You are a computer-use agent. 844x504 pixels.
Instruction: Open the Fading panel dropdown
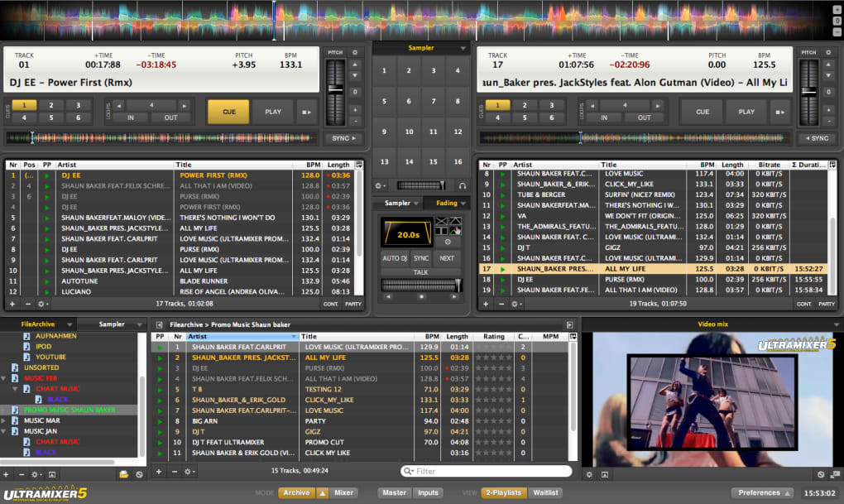(463, 204)
